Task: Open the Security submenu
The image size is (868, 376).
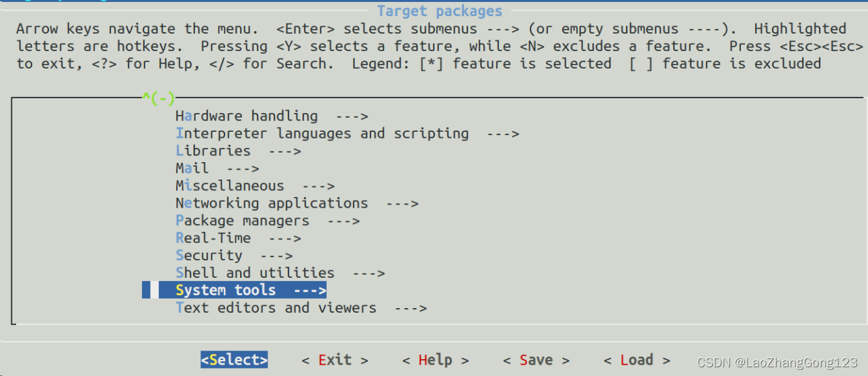Action: pyautogui.click(x=234, y=256)
